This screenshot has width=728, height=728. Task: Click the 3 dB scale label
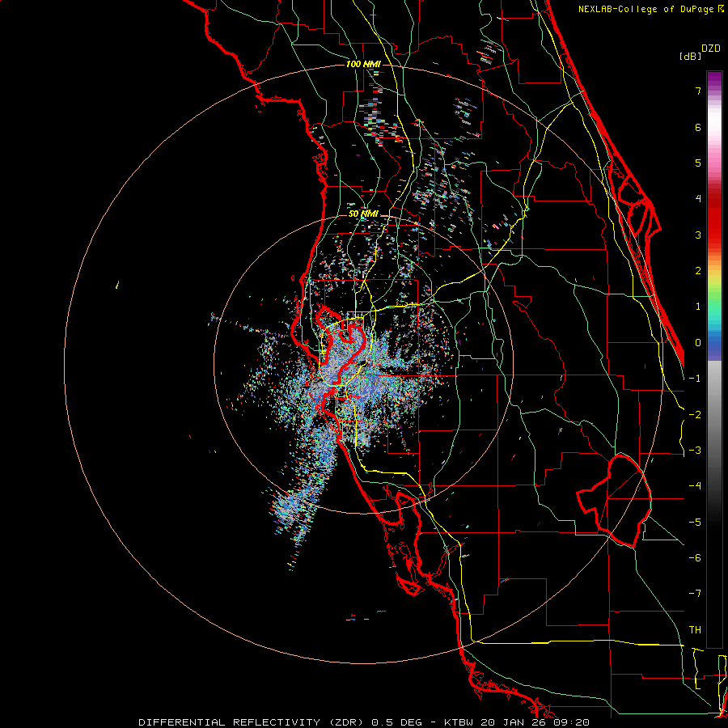point(698,235)
